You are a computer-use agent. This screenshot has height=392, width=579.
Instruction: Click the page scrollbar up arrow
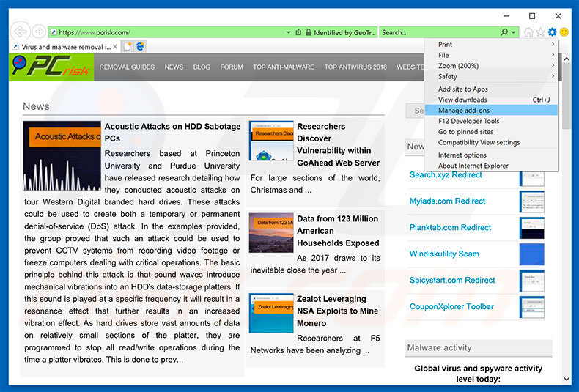[567, 59]
